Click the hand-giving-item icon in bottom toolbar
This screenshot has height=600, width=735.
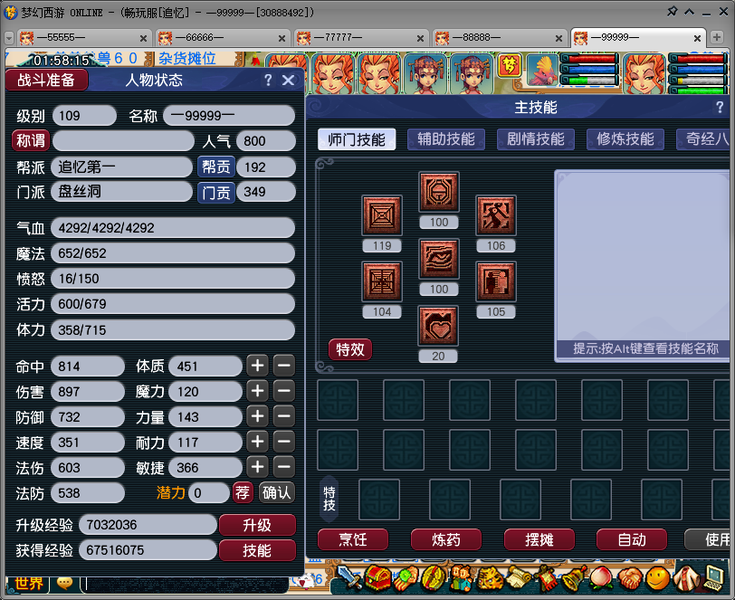406,578
